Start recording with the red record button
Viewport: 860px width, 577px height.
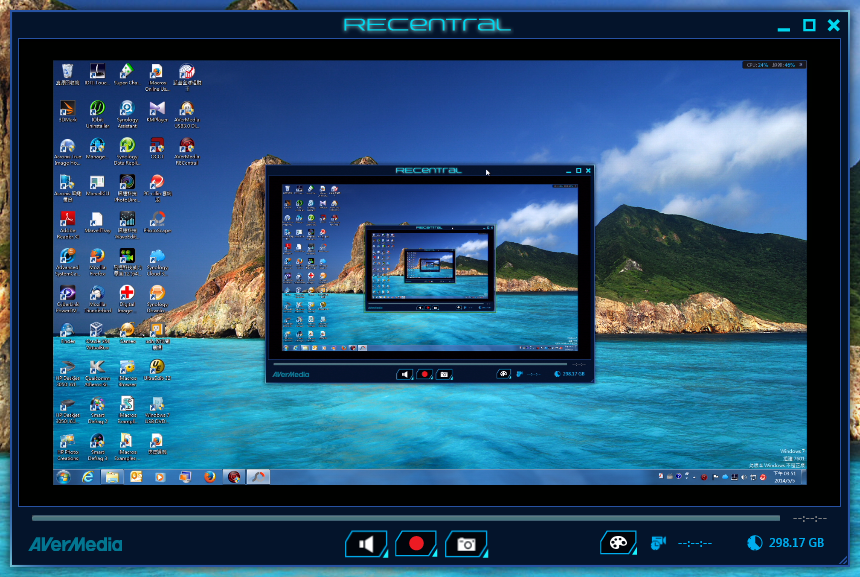416,544
